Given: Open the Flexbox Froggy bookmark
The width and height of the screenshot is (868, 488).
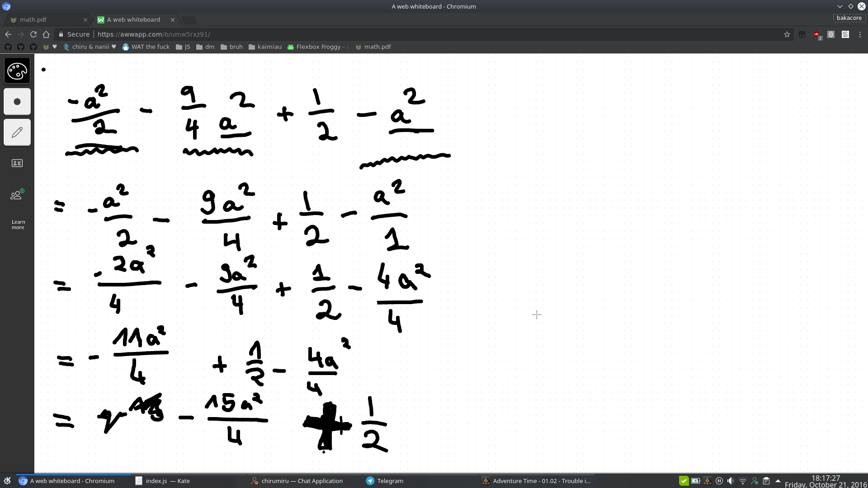Looking at the screenshot, I should coord(318,47).
